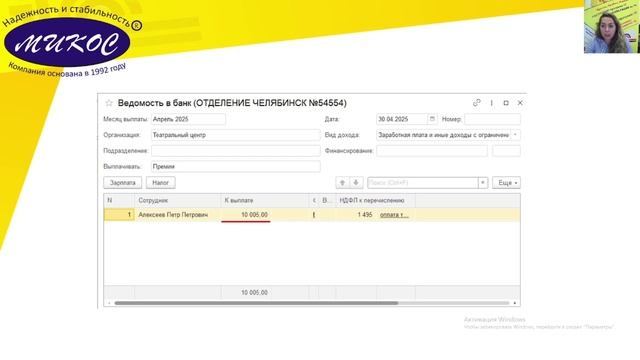Move the selected row up with the arrow
The height and width of the screenshot is (360, 640).
(x=342, y=182)
